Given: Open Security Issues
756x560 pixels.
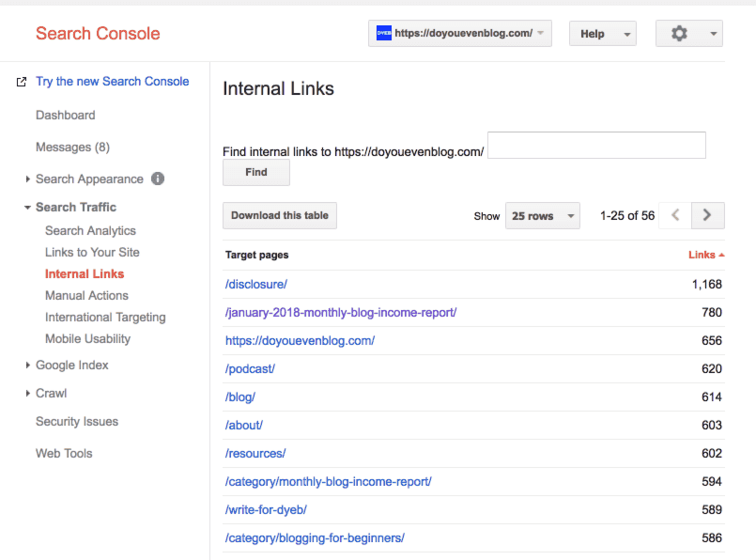Looking at the screenshot, I should [x=77, y=422].
